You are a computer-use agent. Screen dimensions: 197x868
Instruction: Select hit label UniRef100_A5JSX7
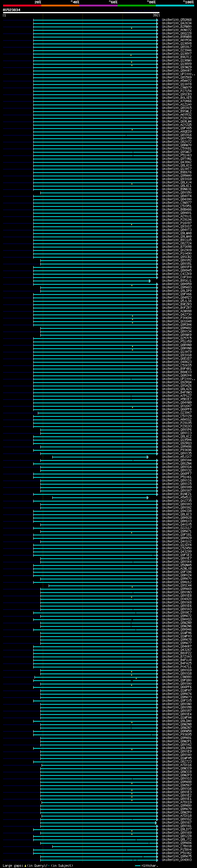click(177, 457)
